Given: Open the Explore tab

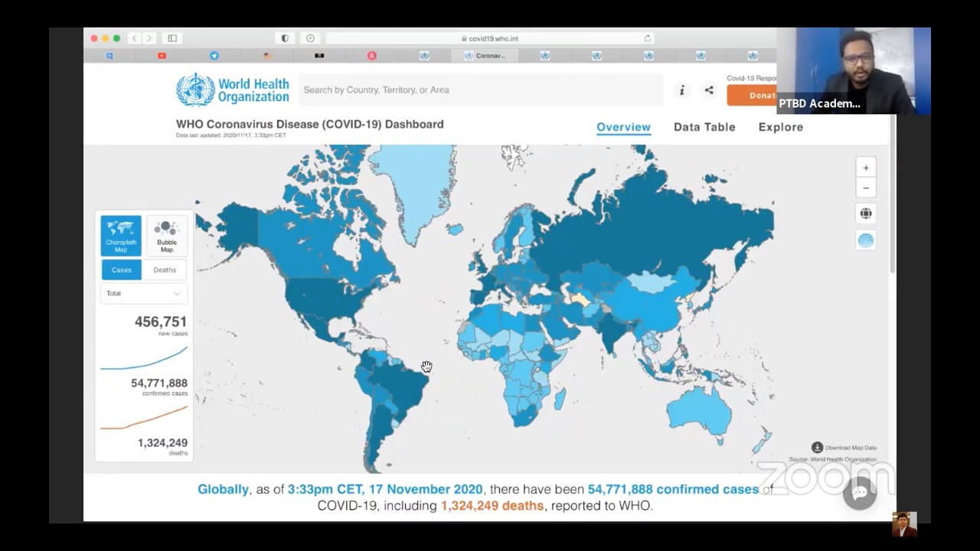Looking at the screenshot, I should click(780, 127).
